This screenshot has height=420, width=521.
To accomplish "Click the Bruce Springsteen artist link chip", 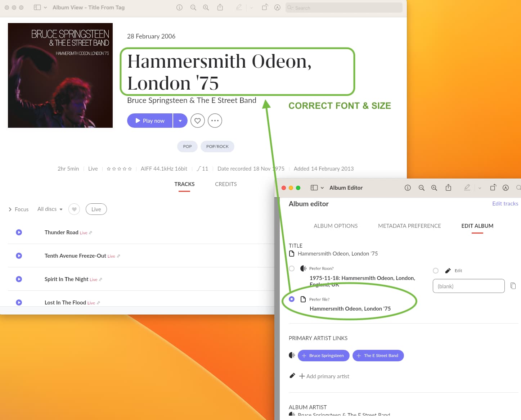I will [x=323, y=356].
